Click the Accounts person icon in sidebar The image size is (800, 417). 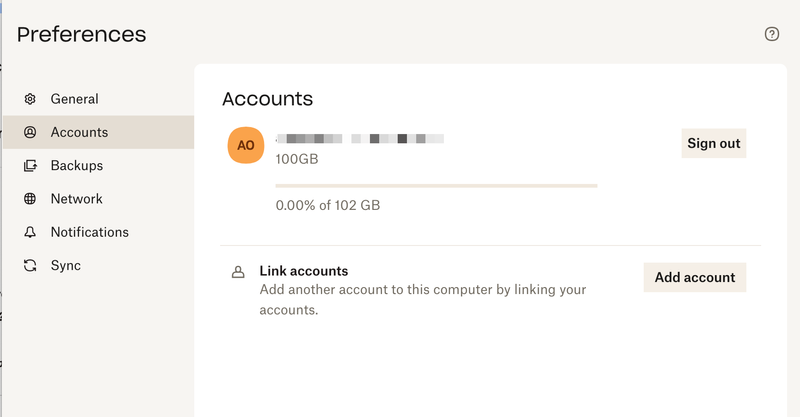pos(30,132)
